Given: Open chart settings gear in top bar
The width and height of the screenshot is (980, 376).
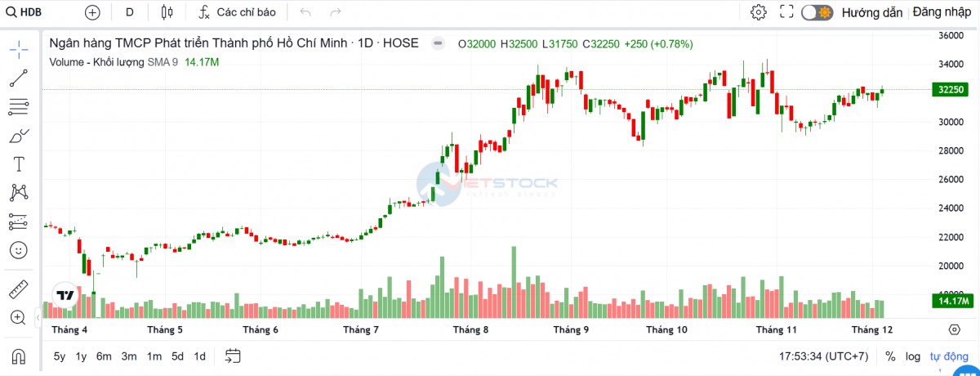Looking at the screenshot, I should [x=759, y=12].
